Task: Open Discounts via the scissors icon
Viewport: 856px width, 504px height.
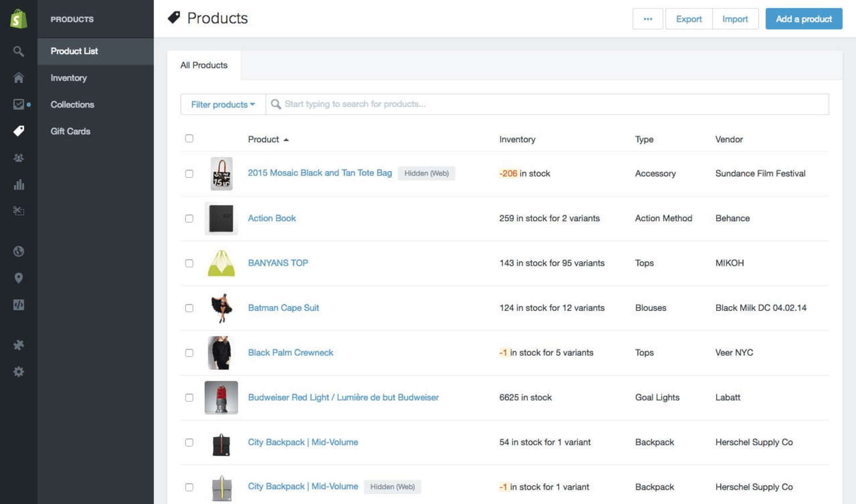Action: 18,211
